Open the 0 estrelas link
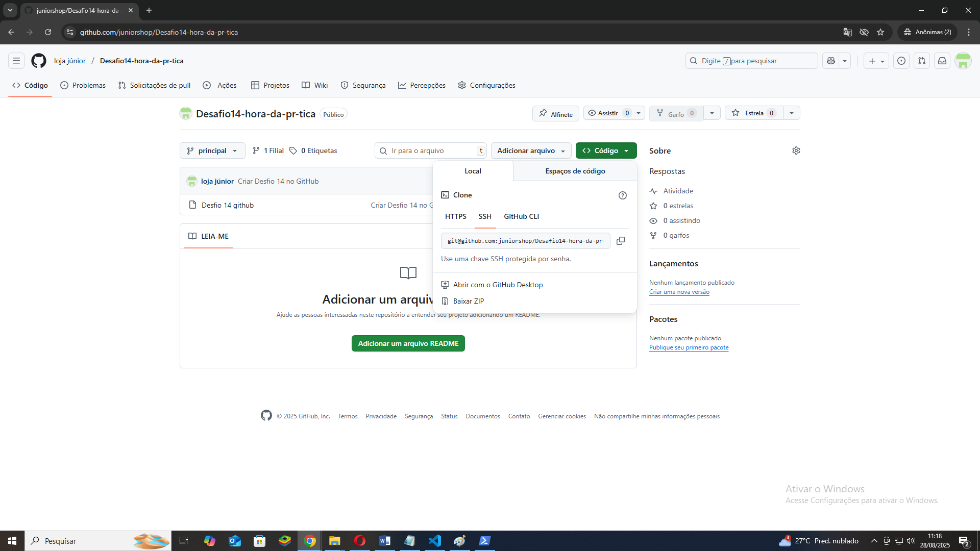 click(x=671, y=206)
